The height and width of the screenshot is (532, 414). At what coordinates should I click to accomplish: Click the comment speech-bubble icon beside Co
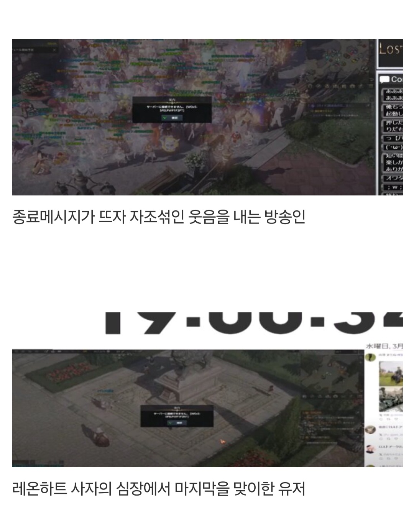384,79
